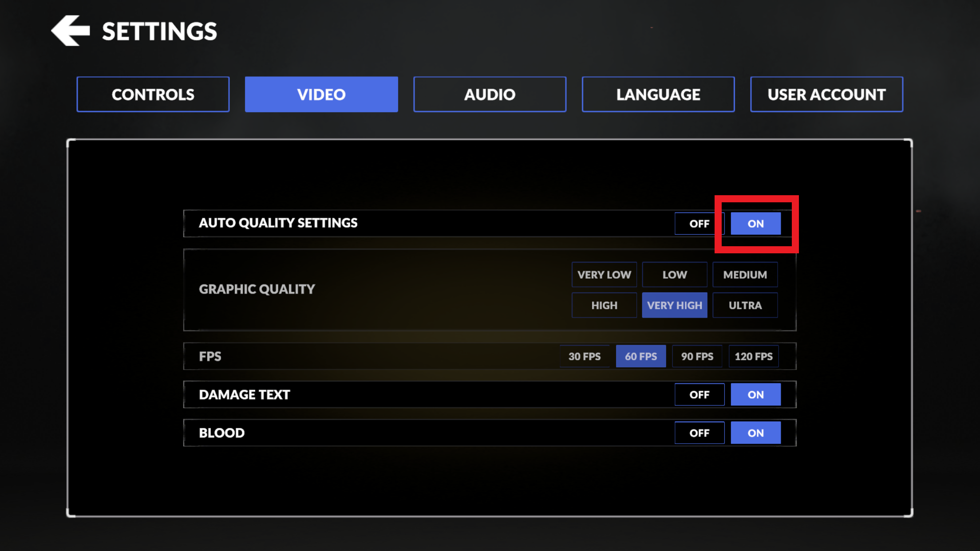Go back using the arrow icon

click(71, 31)
